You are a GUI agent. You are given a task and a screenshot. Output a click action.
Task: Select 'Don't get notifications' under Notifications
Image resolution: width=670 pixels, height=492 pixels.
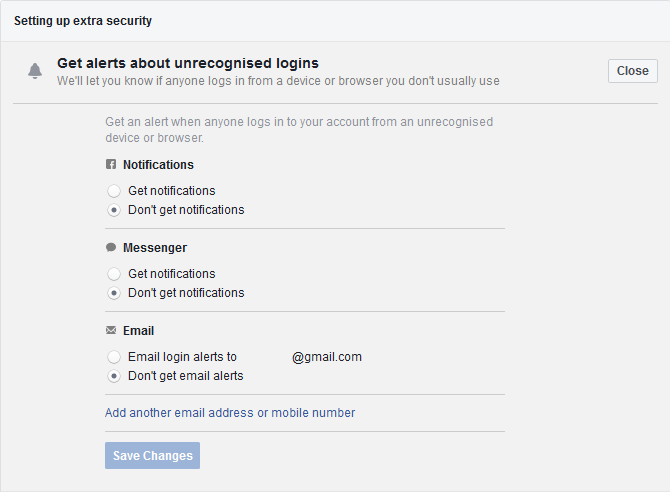[114, 210]
